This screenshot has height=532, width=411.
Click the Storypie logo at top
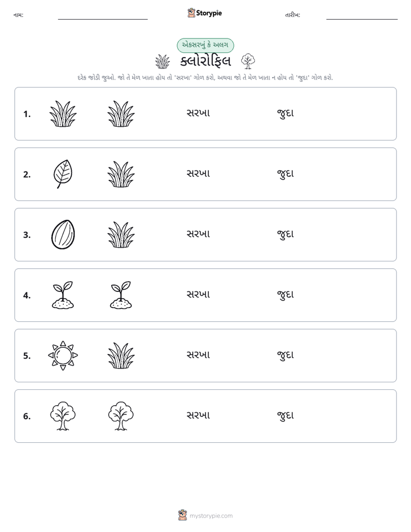coord(205,13)
